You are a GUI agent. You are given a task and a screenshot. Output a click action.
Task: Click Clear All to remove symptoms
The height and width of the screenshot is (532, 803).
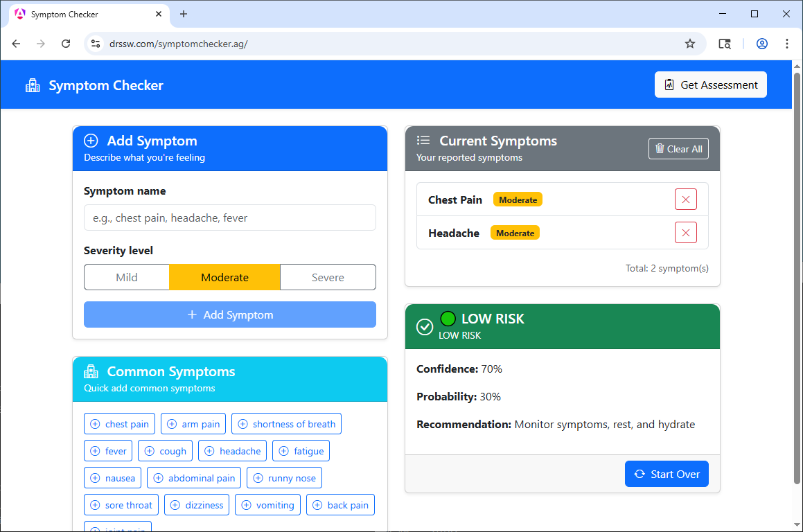[678, 149]
